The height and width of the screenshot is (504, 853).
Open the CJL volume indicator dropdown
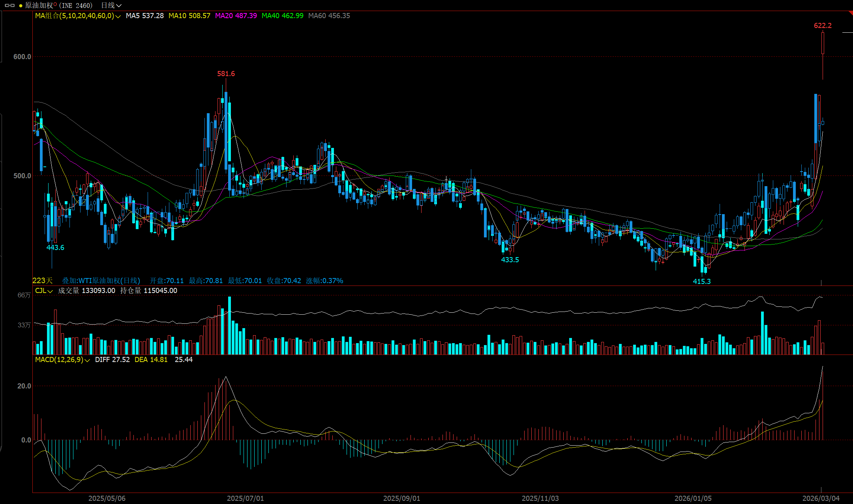(x=50, y=291)
